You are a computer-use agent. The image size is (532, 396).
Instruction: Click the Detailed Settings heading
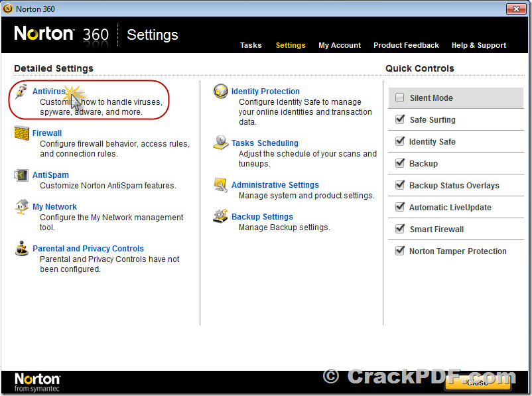pyautogui.click(x=54, y=68)
